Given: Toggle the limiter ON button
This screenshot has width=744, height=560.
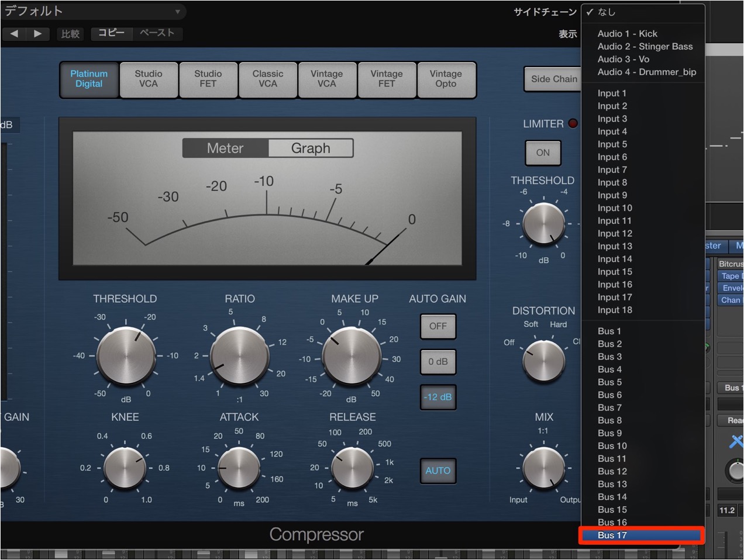Looking at the screenshot, I should pos(543,153).
